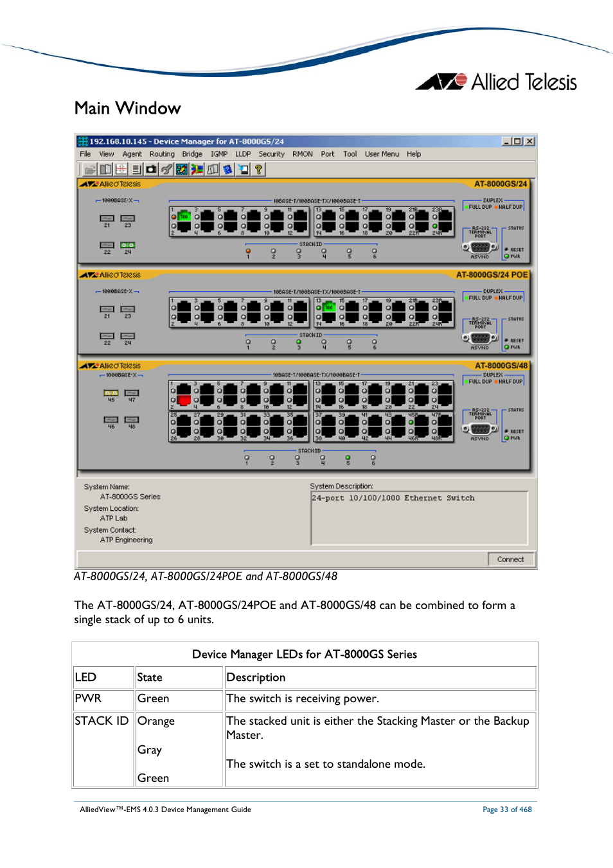
Task: Open the Tool menu
Action: pos(350,154)
